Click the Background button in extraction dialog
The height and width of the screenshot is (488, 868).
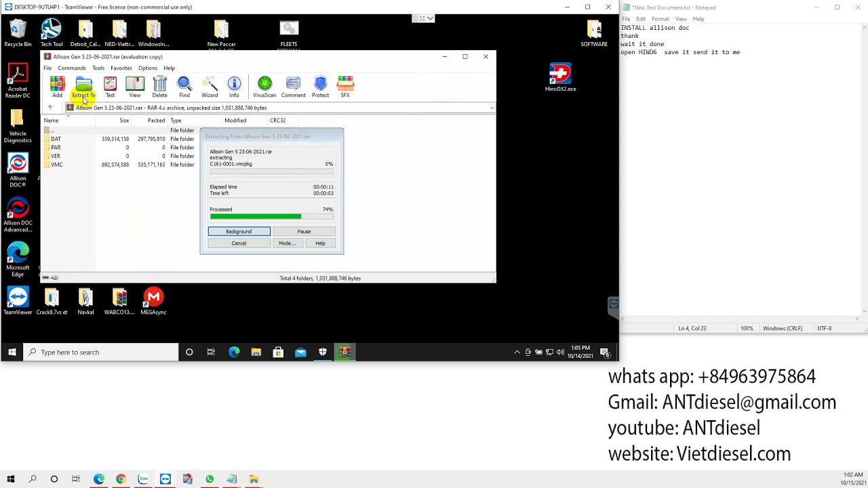coord(239,232)
